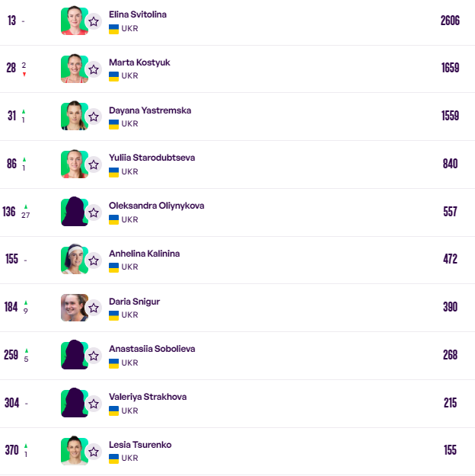Open Yuliia Starodubtseva's player page
This screenshot has width=475, height=476.
click(151, 158)
